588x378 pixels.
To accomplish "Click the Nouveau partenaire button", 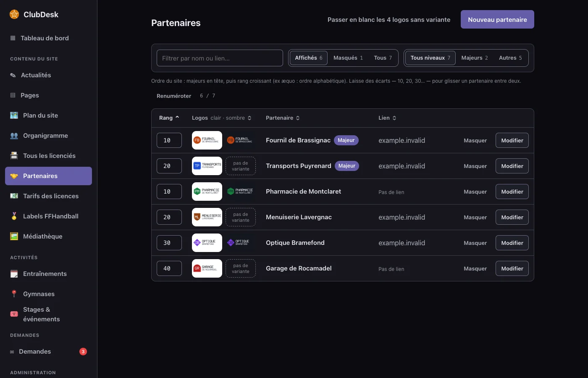I will [497, 19].
